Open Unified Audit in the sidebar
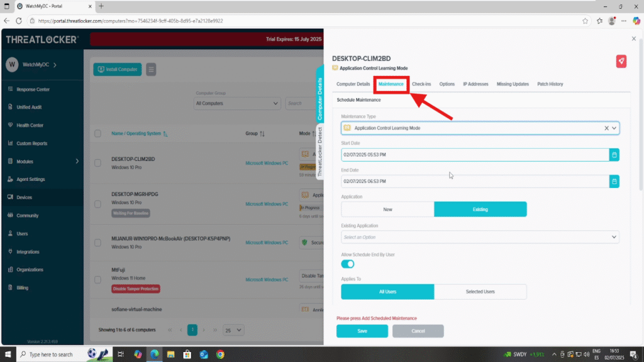This screenshot has width=644, height=362. pyautogui.click(x=29, y=107)
